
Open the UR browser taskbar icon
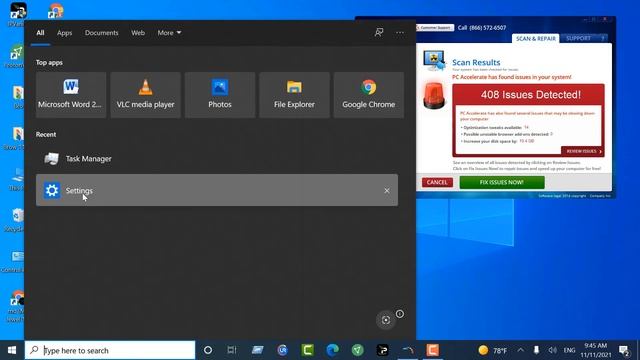[x=282, y=350]
